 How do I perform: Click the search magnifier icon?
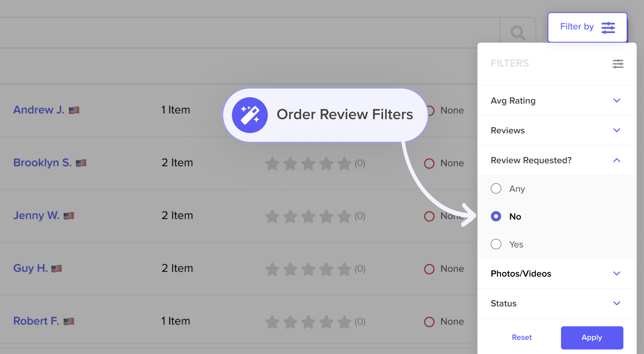coord(518,32)
